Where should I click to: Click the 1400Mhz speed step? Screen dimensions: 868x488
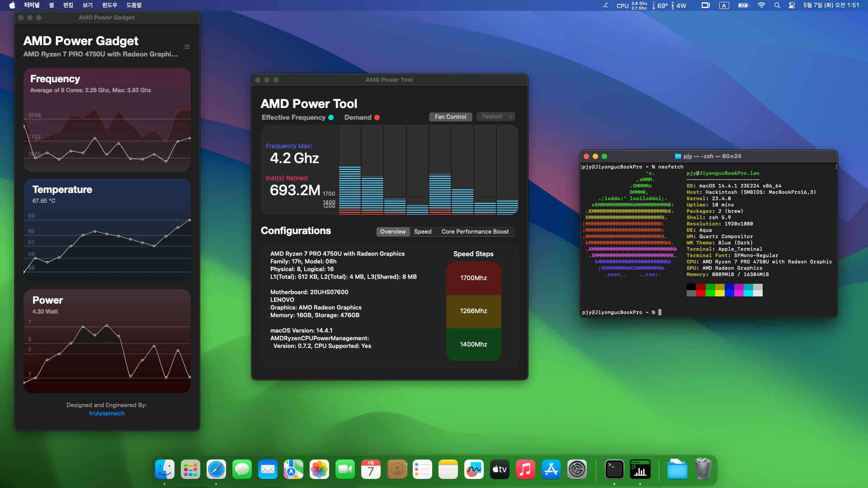click(473, 344)
